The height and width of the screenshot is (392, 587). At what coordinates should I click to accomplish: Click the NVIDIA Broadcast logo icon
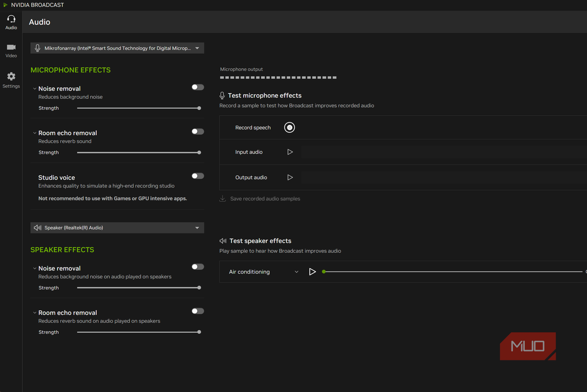[x=5, y=5]
